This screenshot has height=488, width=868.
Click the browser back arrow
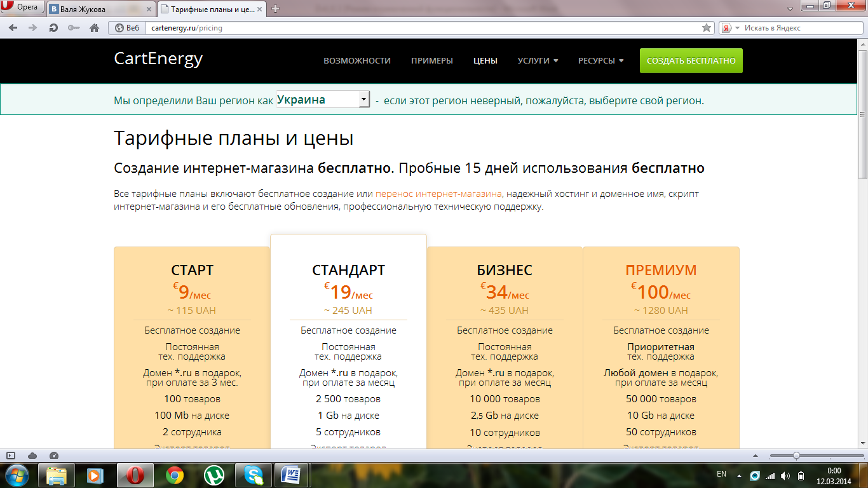tap(13, 28)
